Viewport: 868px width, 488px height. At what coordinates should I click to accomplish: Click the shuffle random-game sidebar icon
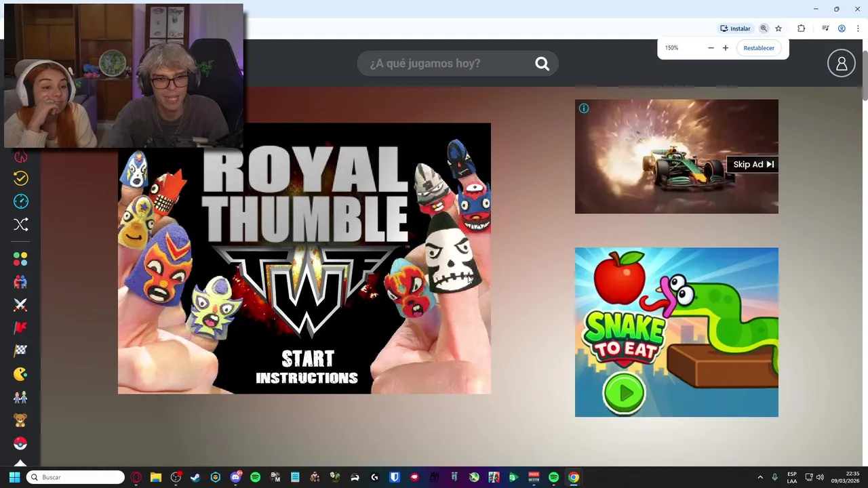(x=20, y=224)
